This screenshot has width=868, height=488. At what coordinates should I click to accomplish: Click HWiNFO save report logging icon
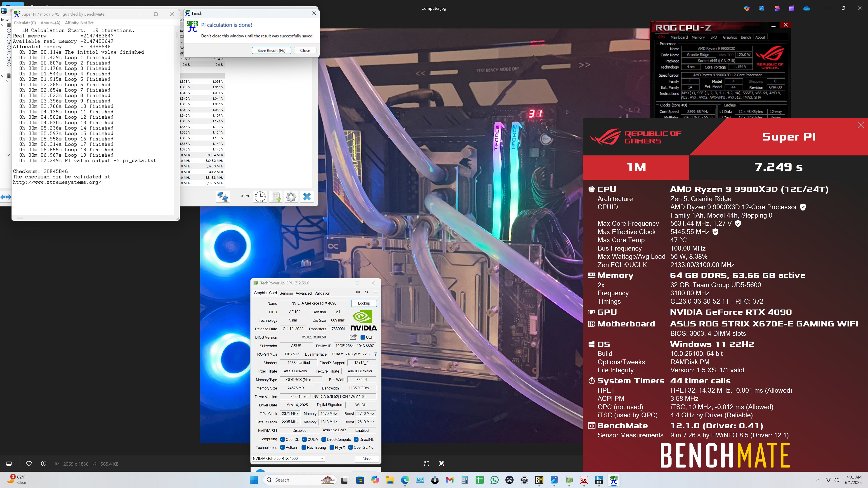click(276, 197)
